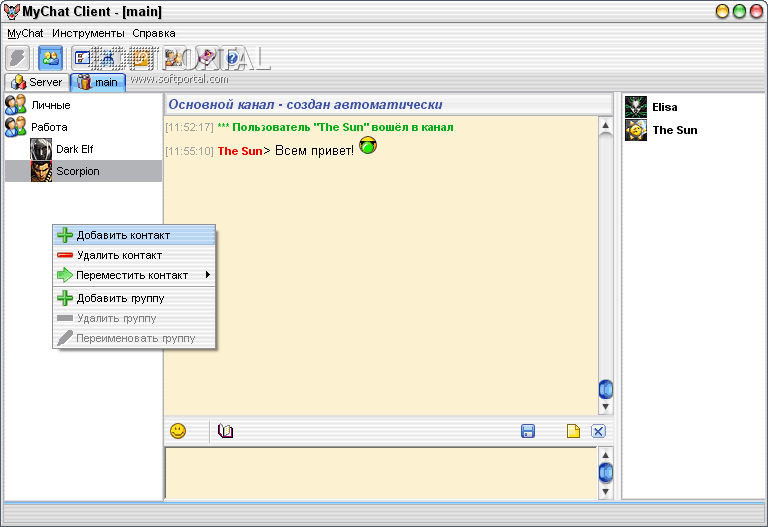Click the Пользователь "The Sun" вошёл в канал line
The width and height of the screenshot is (768, 527).
point(336,127)
